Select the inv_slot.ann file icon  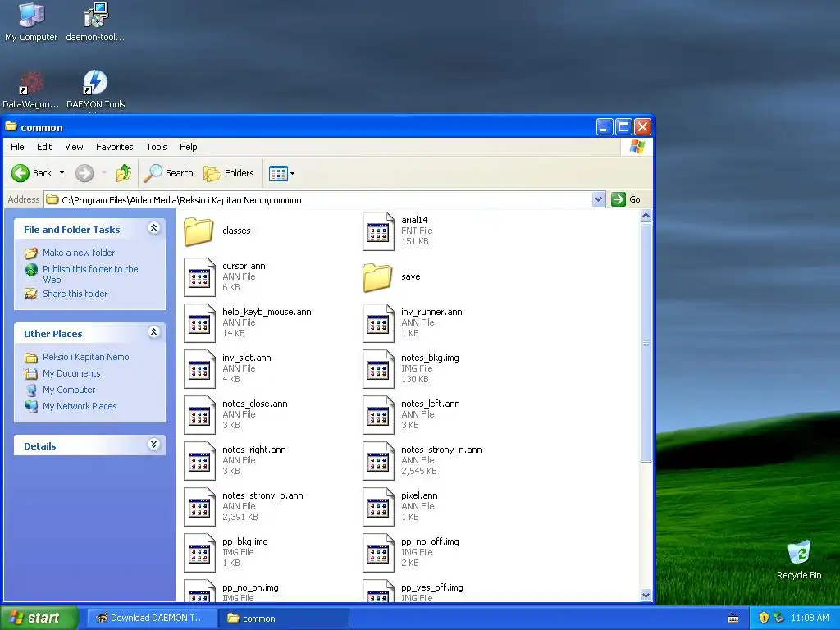[199, 369]
